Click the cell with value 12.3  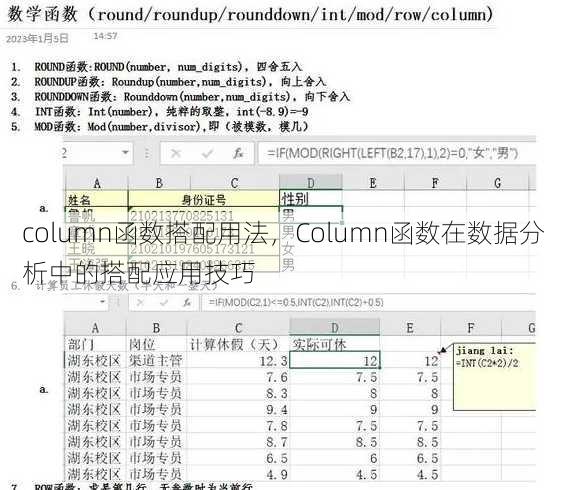click(238, 360)
